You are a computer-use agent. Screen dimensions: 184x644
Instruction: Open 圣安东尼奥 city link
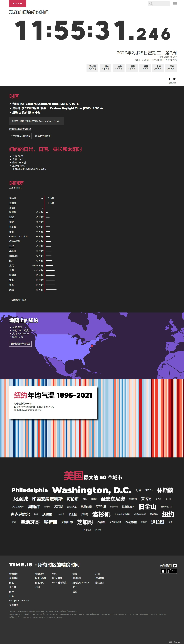coord(113,499)
